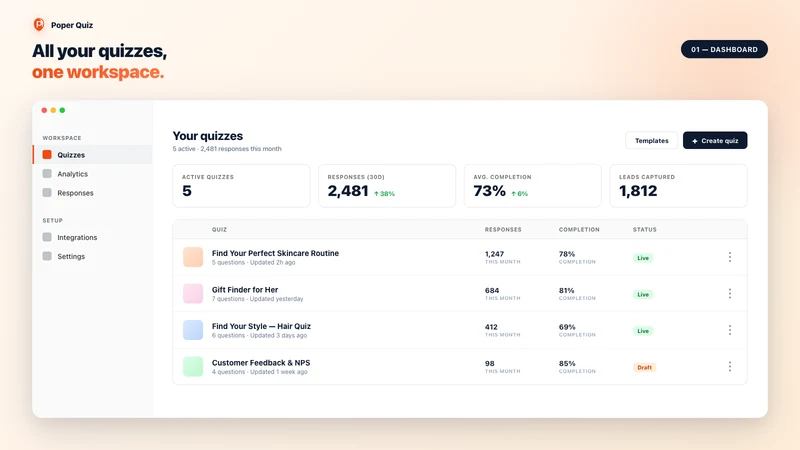800x450 pixels.
Task: Open more options for Hair Quiz row
Action: tap(730, 330)
